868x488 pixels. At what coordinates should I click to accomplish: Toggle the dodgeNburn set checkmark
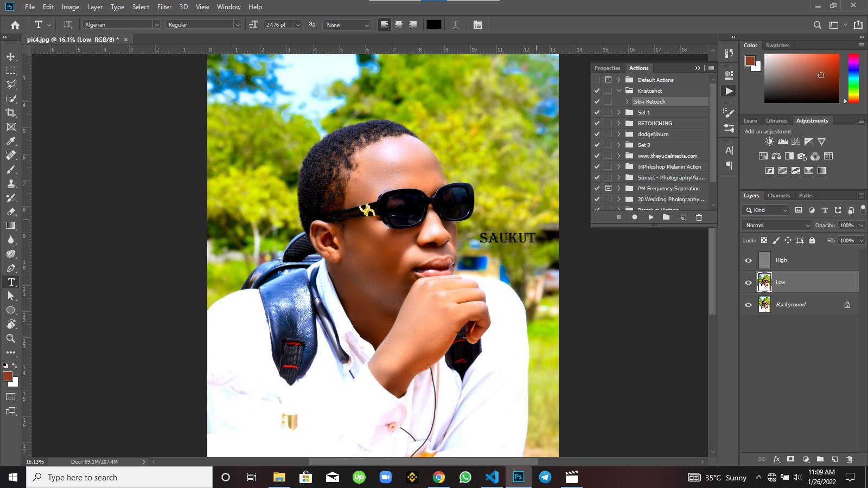pos(597,134)
